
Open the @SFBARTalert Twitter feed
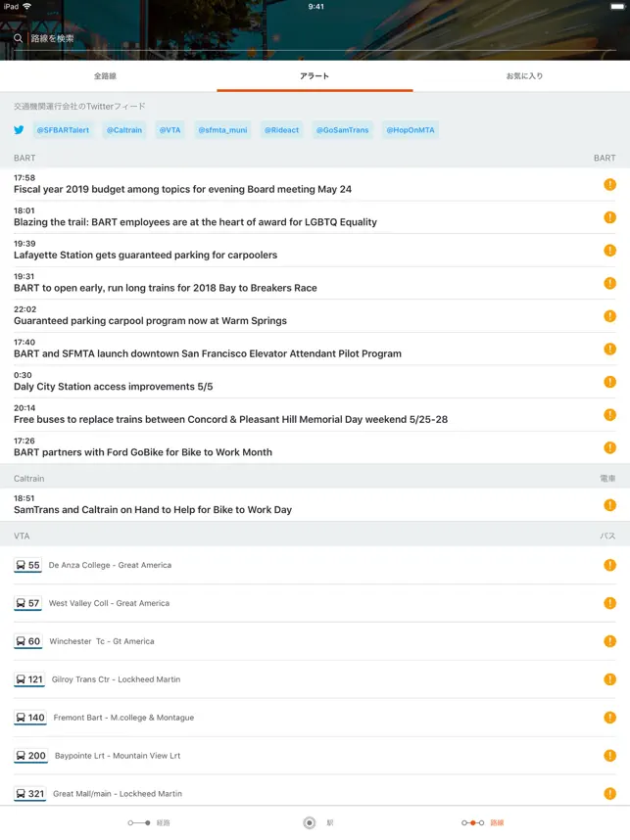(63, 129)
